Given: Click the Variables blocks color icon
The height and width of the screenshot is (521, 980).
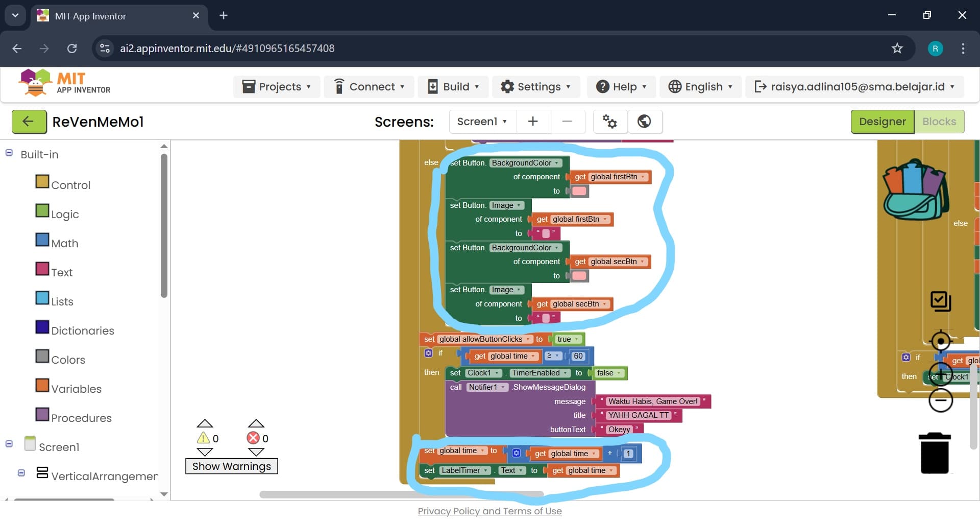Looking at the screenshot, I should click(42, 385).
